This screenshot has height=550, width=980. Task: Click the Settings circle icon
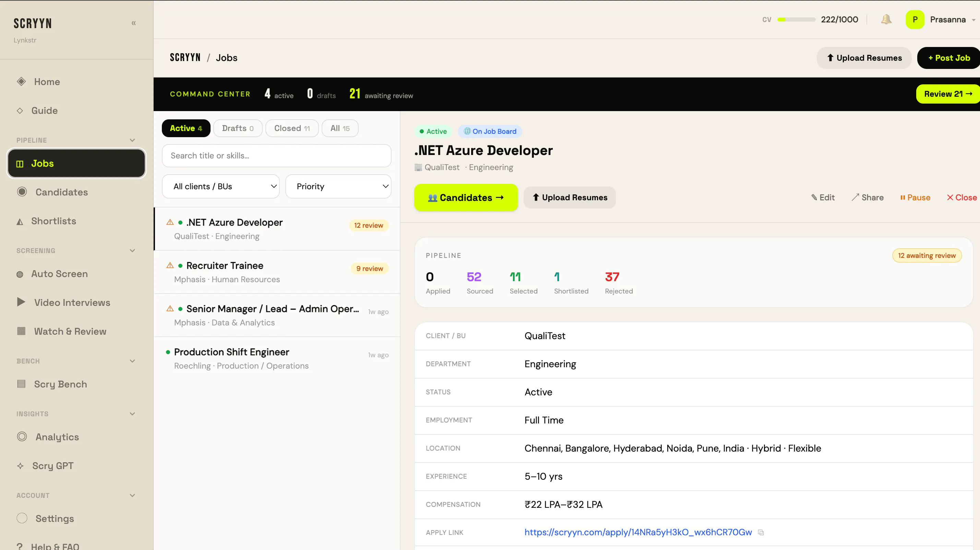[22, 518]
